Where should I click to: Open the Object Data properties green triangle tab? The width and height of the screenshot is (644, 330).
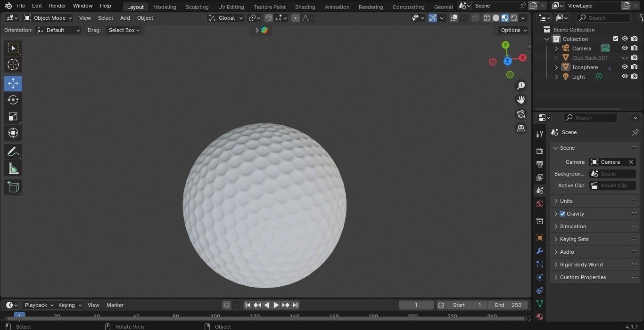pos(540,304)
